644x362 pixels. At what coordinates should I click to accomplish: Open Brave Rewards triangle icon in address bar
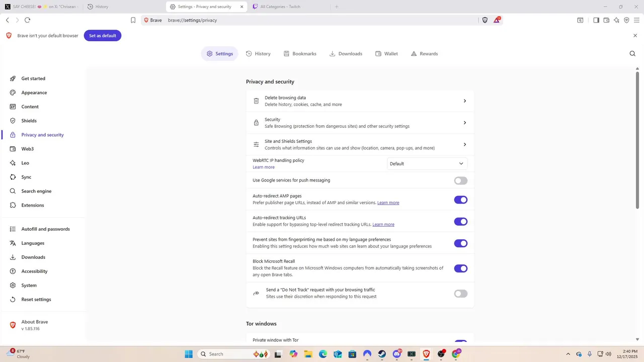[x=497, y=20]
